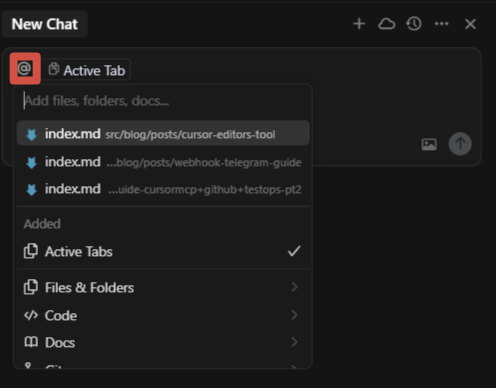Screen dimensions: 496x388
Task: Open the three-dots more options menu
Action: pyautogui.click(x=442, y=24)
